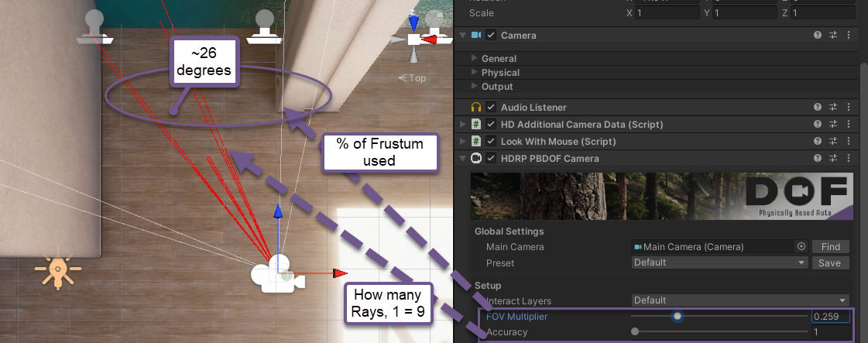Click the Accuracy value field
Image resolution: width=868 pixels, height=343 pixels.
(x=830, y=332)
